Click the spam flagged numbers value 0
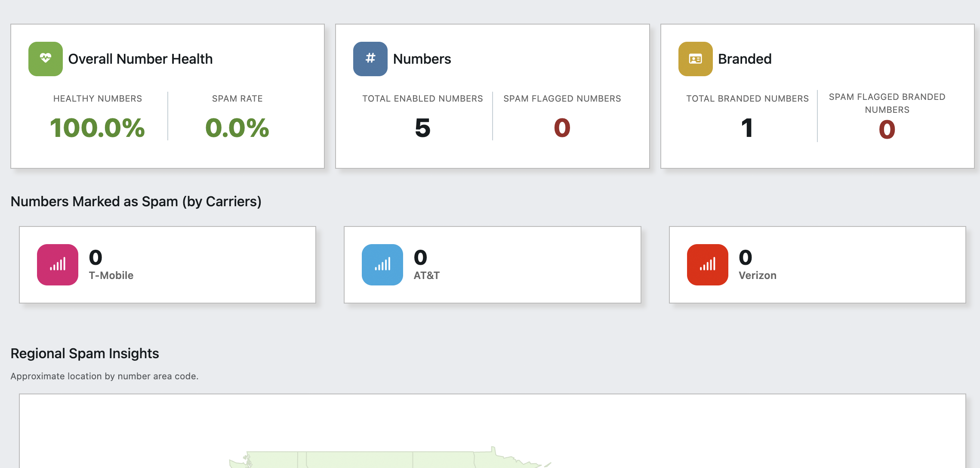Image resolution: width=980 pixels, height=468 pixels. (562, 128)
